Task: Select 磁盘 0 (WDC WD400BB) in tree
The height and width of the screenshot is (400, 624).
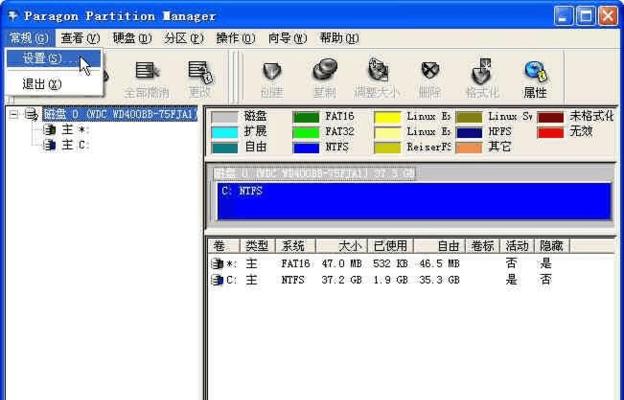Action: point(120,115)
